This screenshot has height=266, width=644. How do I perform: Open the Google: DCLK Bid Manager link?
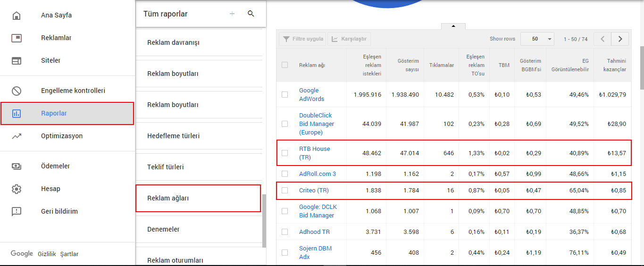coord(318,211)
